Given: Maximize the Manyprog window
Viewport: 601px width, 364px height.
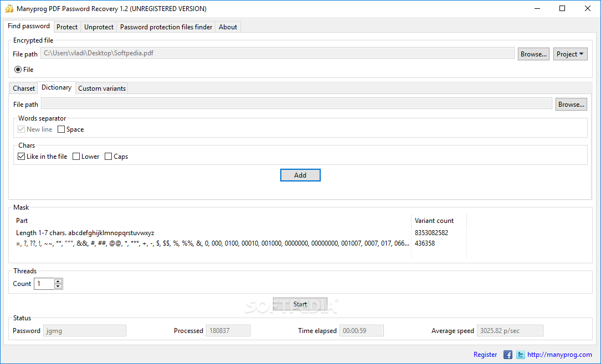Looking at the screenshot, I should coord(562,8).
